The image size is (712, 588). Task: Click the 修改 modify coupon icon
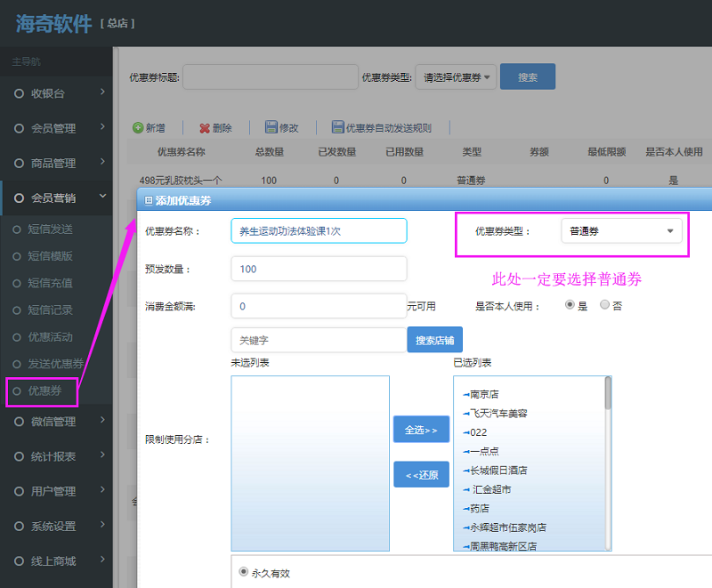[283, 127]
